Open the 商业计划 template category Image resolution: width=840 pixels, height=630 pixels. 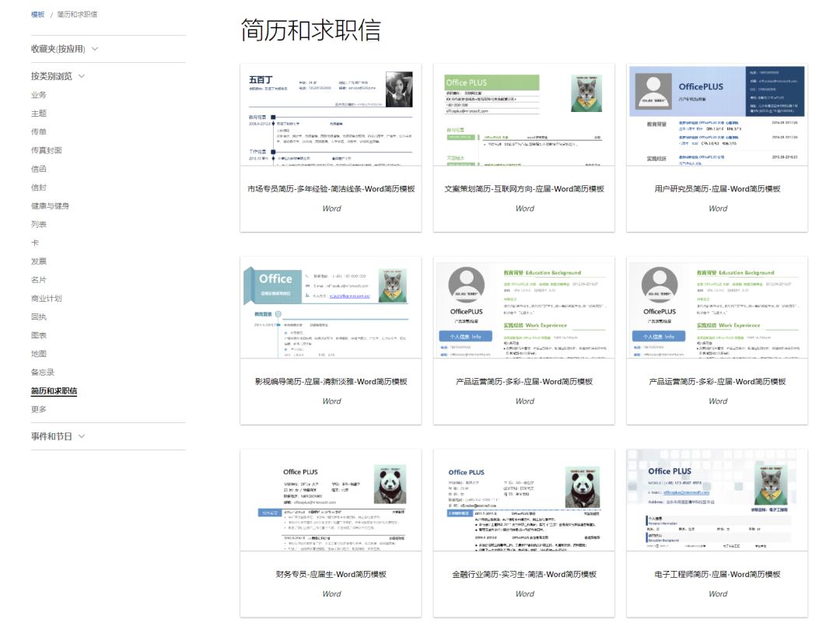click(47, 299)
